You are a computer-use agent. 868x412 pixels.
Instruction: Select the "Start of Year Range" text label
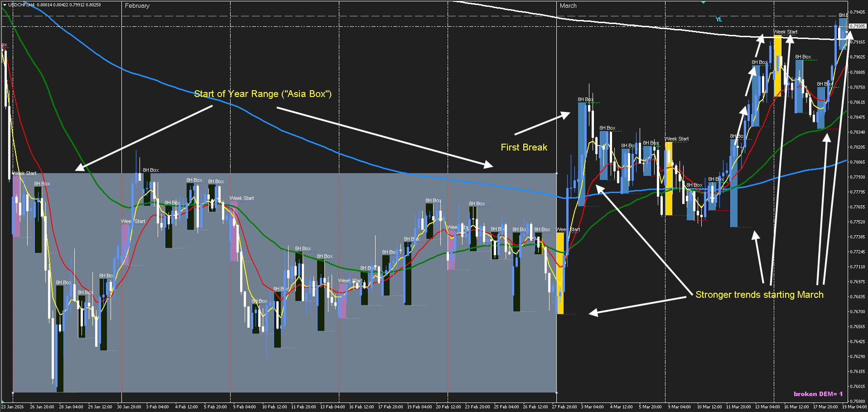pyautogui.click(x=263, y=94)
